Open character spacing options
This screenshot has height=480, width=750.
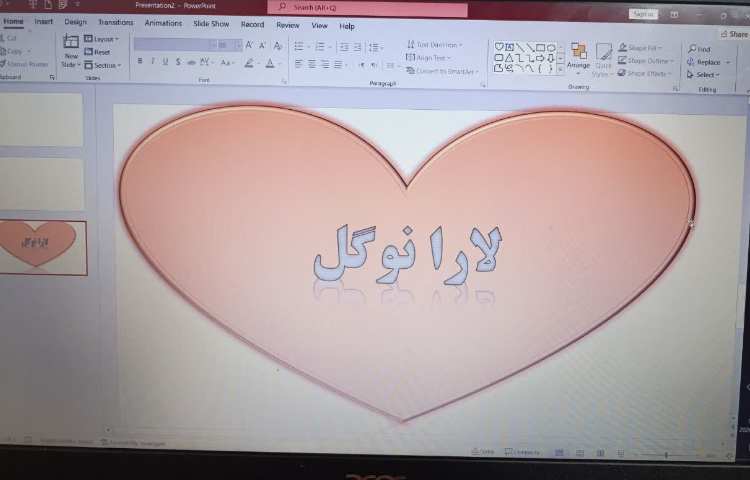(x=206, y=62)
